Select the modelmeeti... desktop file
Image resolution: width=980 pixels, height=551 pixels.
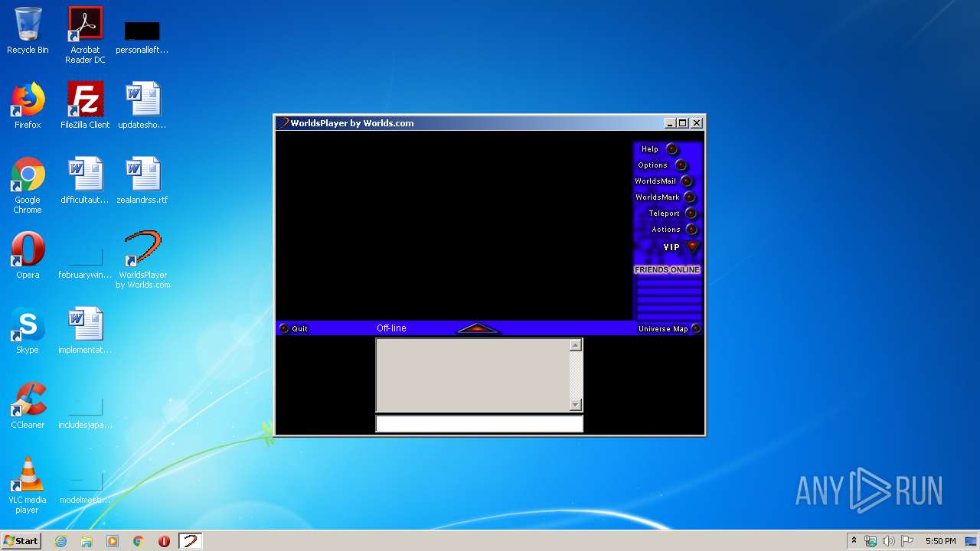point(85,486)
